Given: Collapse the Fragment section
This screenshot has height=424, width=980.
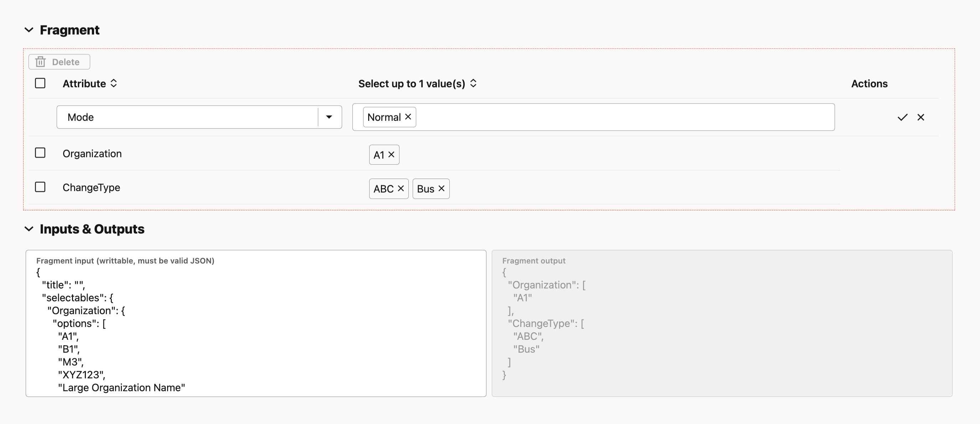Looking at the screenshot, I should click(29, 30).
